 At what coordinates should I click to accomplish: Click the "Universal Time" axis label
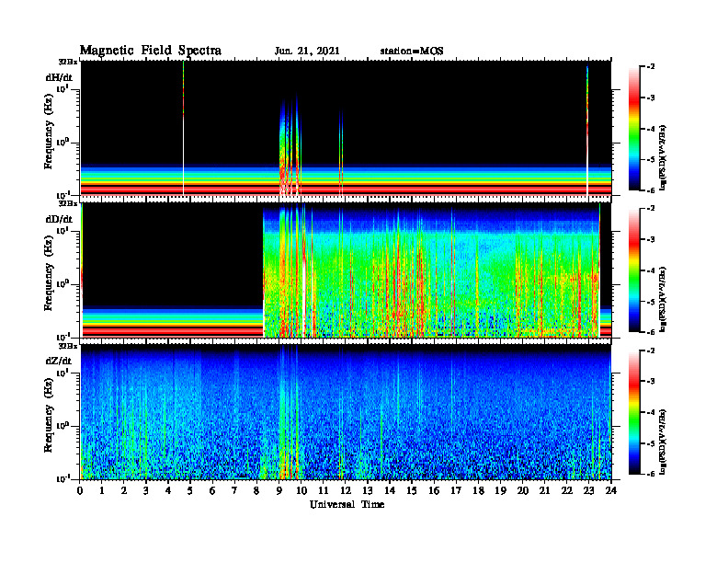pyautogui.click(x=347, y=504)
